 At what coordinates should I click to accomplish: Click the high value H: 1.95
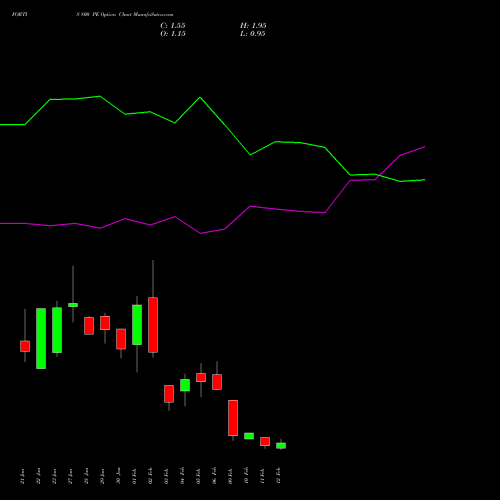pyautogui.click(x=253, y=26)
